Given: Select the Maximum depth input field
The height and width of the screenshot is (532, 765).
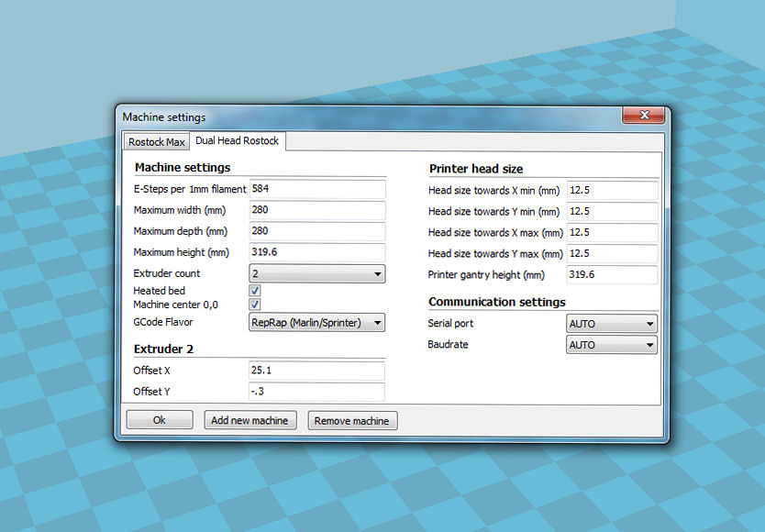Looking at the screenshot, I should click(316, 231).
